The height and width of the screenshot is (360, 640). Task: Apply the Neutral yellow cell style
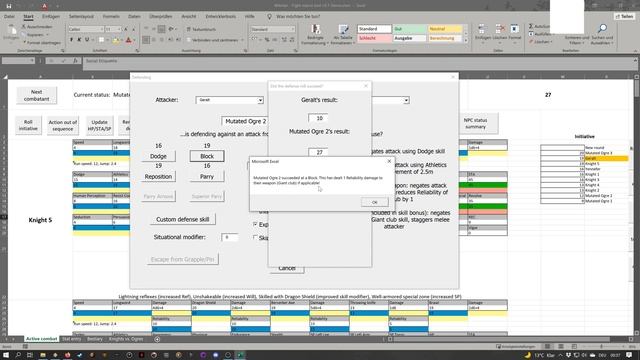coord(444,29)
